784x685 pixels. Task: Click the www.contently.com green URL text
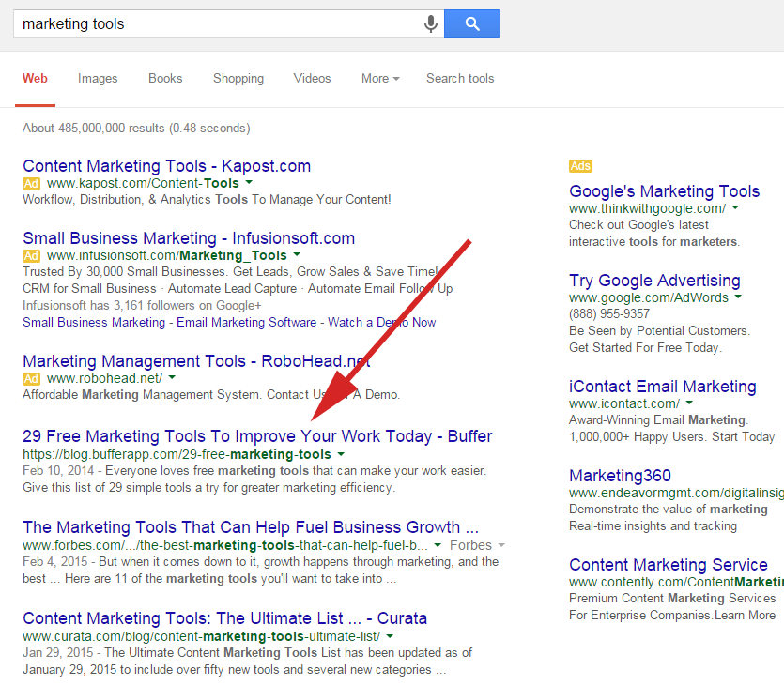pyautogui.click(x=676, y=582)
